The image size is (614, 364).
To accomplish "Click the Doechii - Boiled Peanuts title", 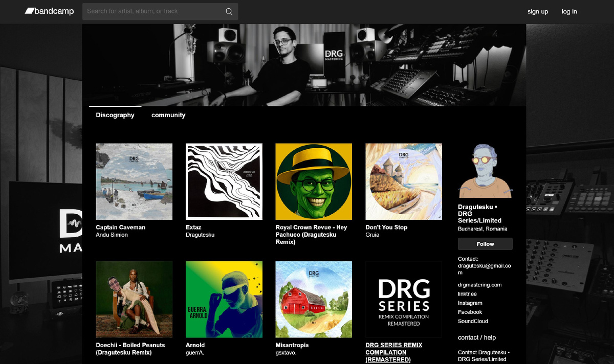I will click(130, 349).
